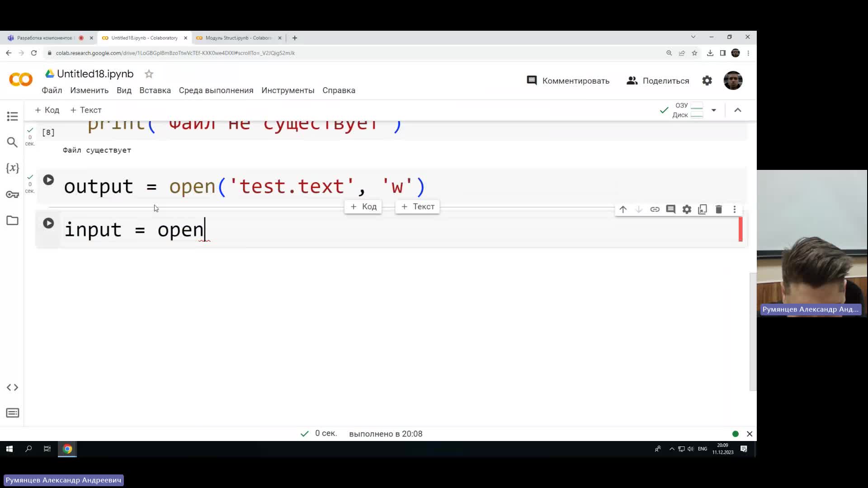Screen dimensions: 868x488
Task: Click the browser address bar URL
Action: click(x=175, y=53)
